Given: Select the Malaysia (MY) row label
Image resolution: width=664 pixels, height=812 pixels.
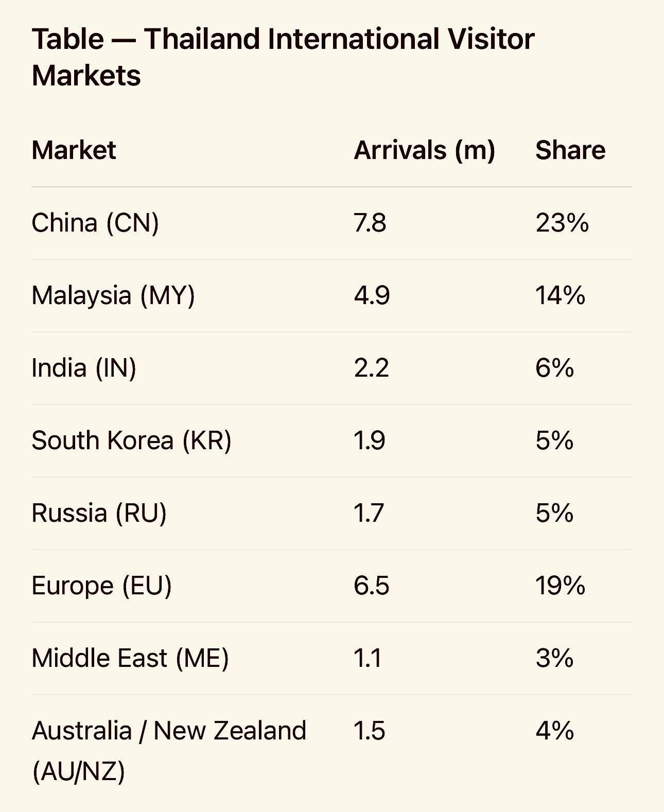Looking at the screenshot, I should tap(113, 295).
